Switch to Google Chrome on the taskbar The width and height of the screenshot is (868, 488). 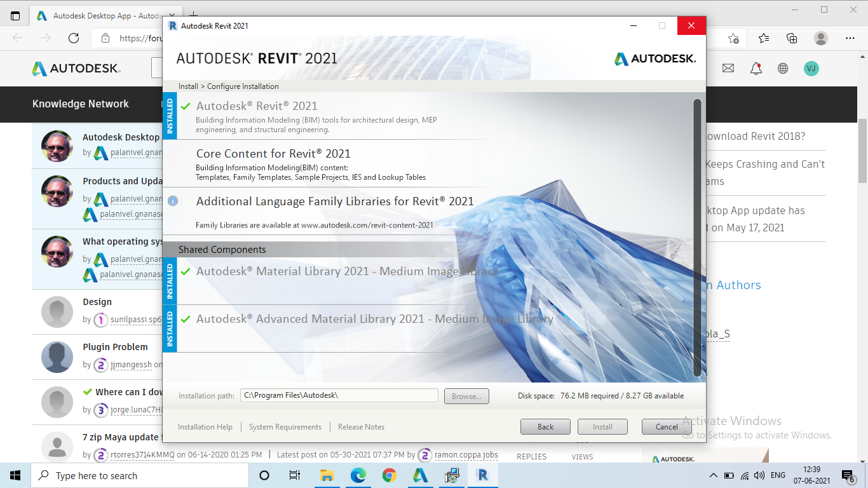[x=390, y=475]
